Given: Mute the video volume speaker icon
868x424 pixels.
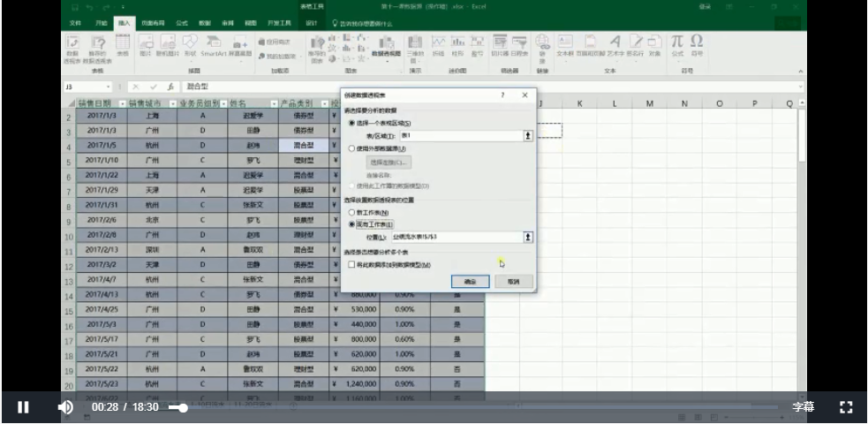Looking at the screenshot, I should (x=65, y=407).
